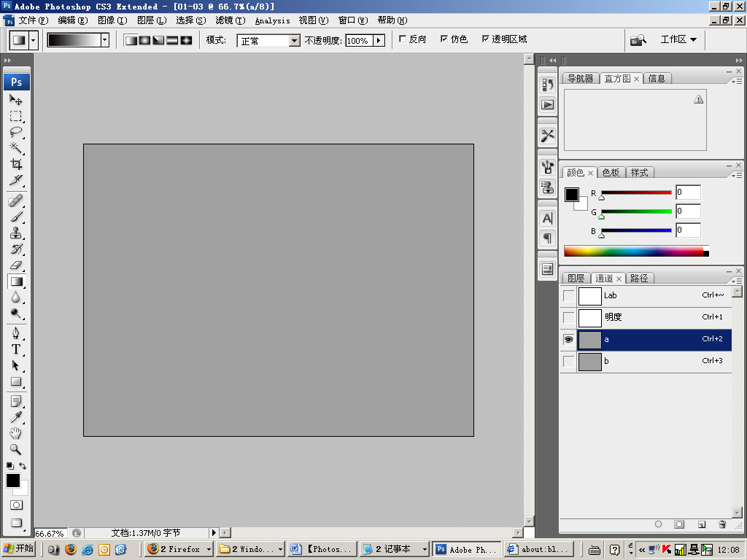The image size is (747, 560).
Task: Open the Analysis menu
Action: [x=273, y=20]
